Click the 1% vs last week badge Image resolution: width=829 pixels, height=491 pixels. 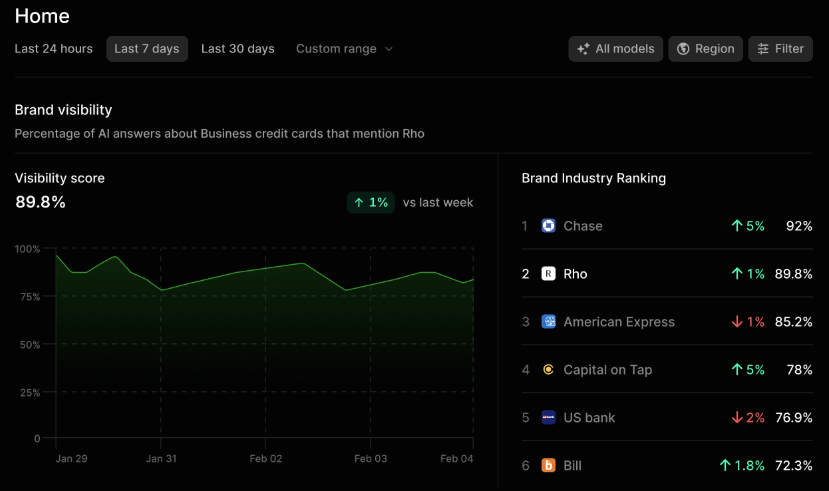[x=371, y=202]
